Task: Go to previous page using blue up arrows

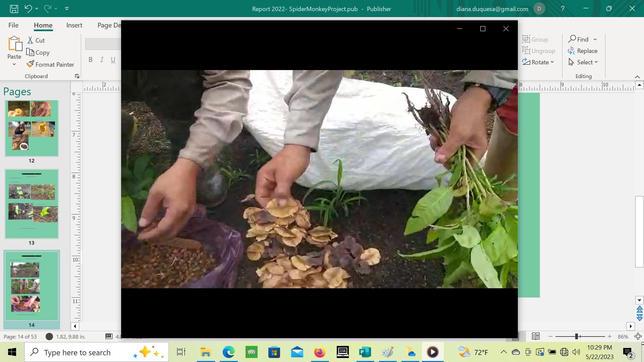Action: click(x=639, y=309)
